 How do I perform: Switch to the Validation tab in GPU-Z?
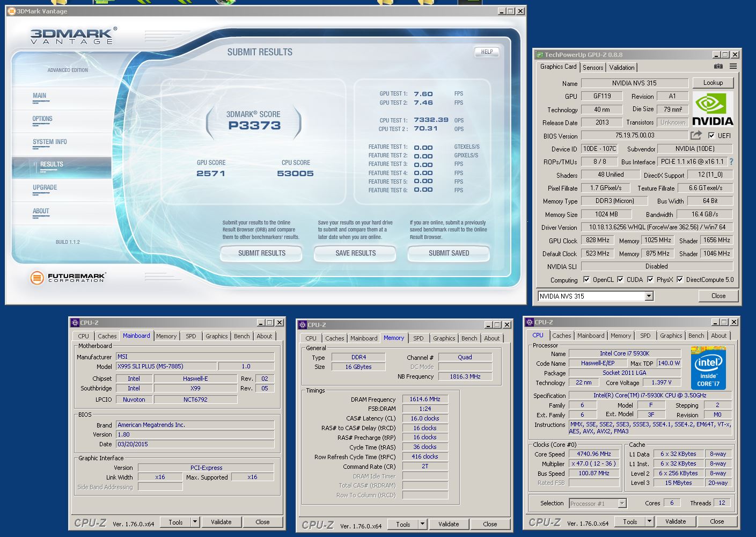(x=622, y=67)
